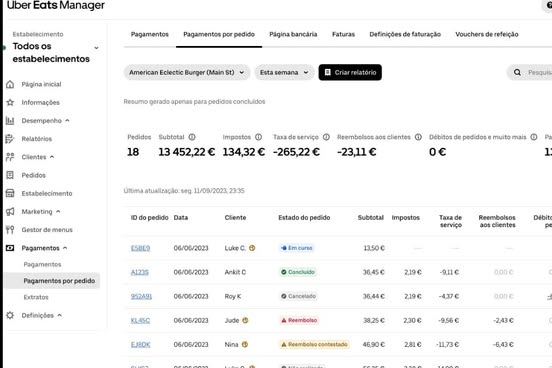Click the Concluído status badge
Screen dimensions: 552x368
click(298, 272)
